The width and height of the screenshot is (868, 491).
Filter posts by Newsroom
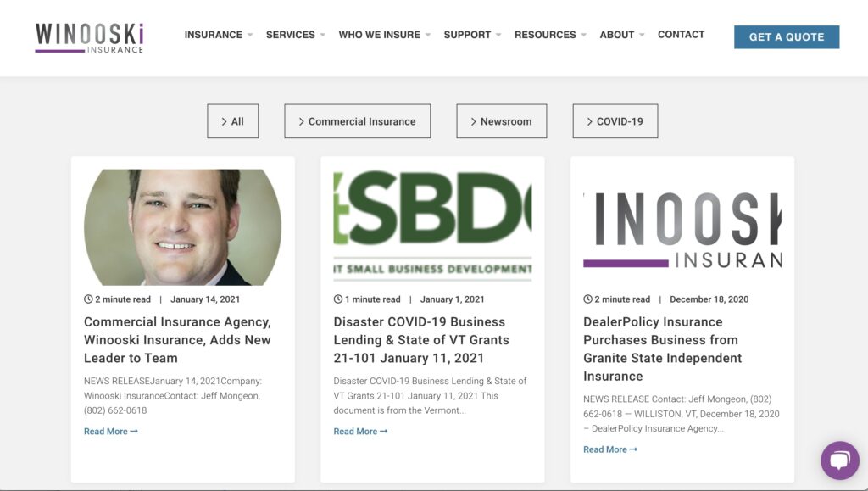tap(502, 121)
